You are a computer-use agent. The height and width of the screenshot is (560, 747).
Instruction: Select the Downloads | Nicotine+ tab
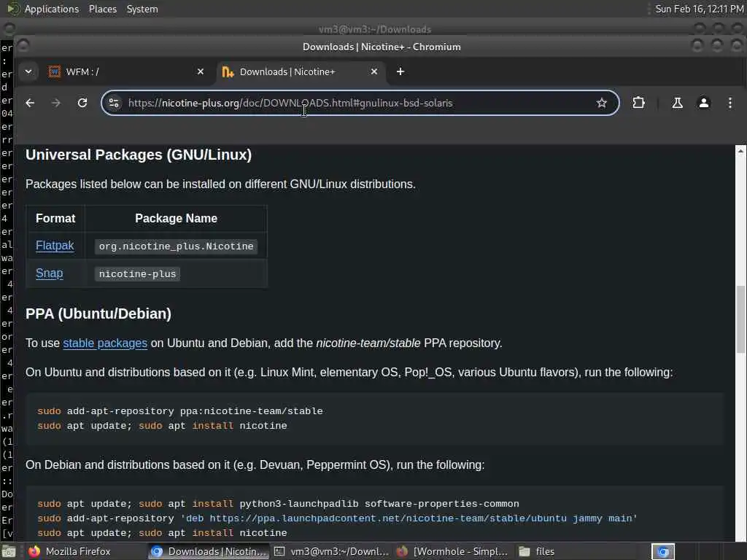tap(301, 71)
